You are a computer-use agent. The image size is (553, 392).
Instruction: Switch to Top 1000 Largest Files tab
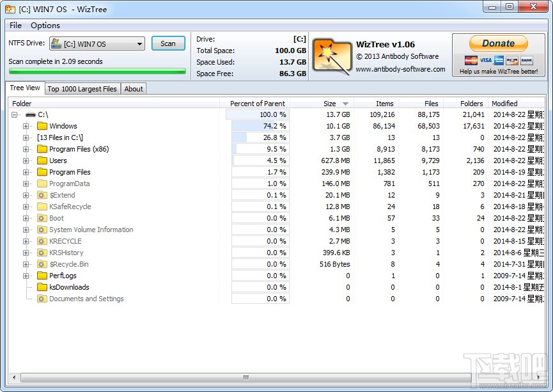(82, 89)
